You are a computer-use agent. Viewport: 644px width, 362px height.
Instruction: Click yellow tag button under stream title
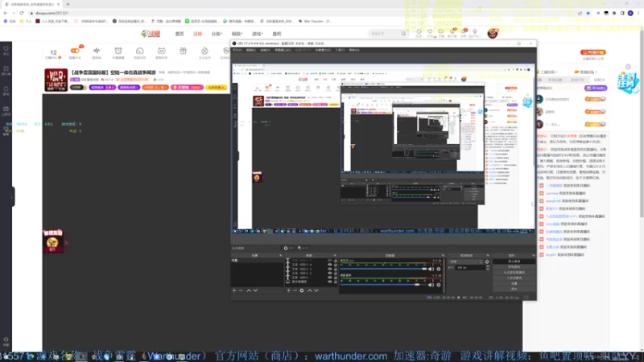coord(217,88)
